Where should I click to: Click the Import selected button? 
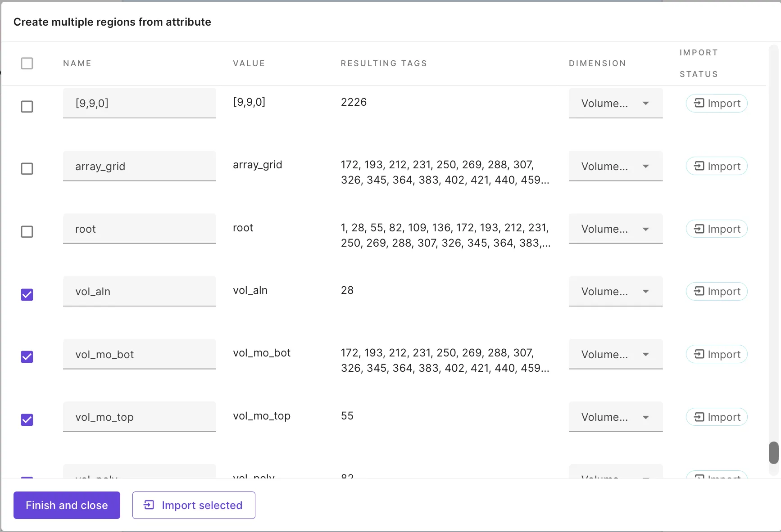(x=194, y=505)
